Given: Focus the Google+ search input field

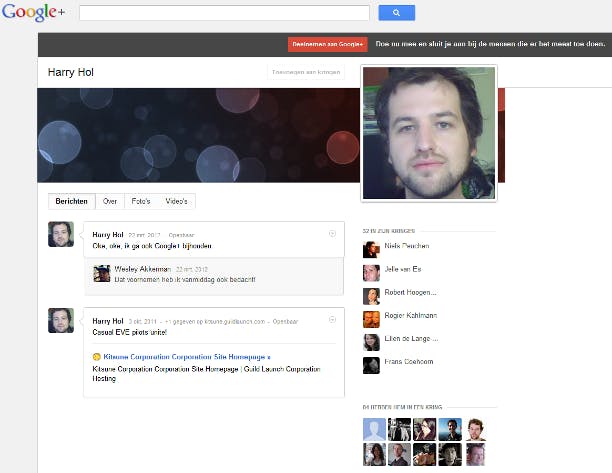Looking at the screenshot, I should pyautogui.click(x=224, y=13).
